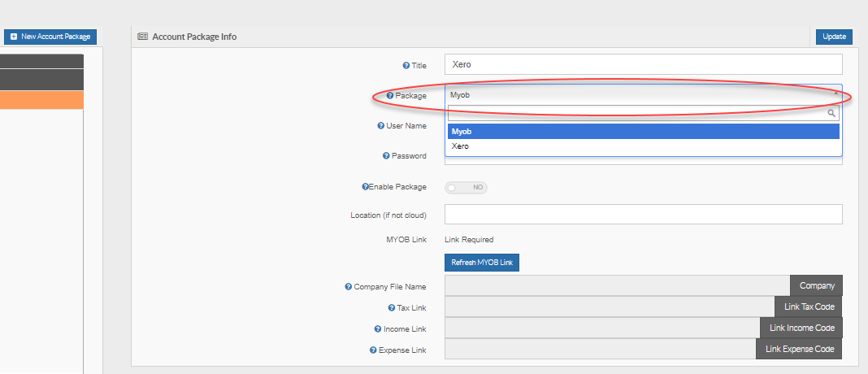Click the Package dropdown search box
Viewport: 868px width, 374px height.
(643, 113)
